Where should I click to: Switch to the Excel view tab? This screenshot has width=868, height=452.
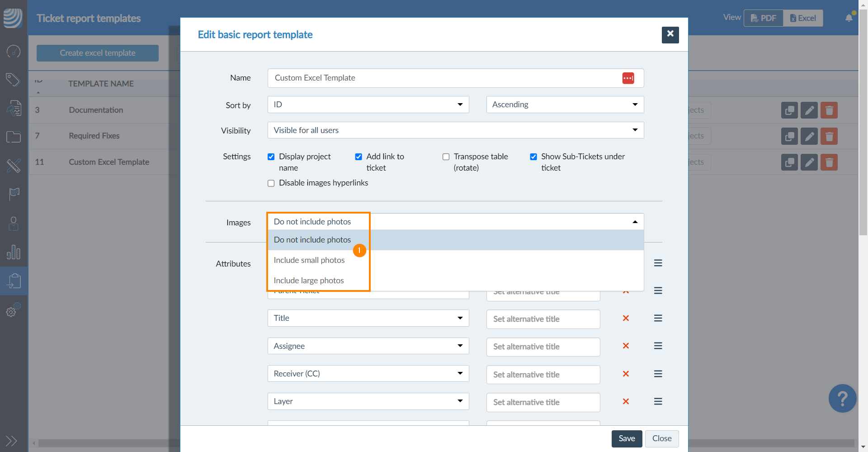pos(803,18)
